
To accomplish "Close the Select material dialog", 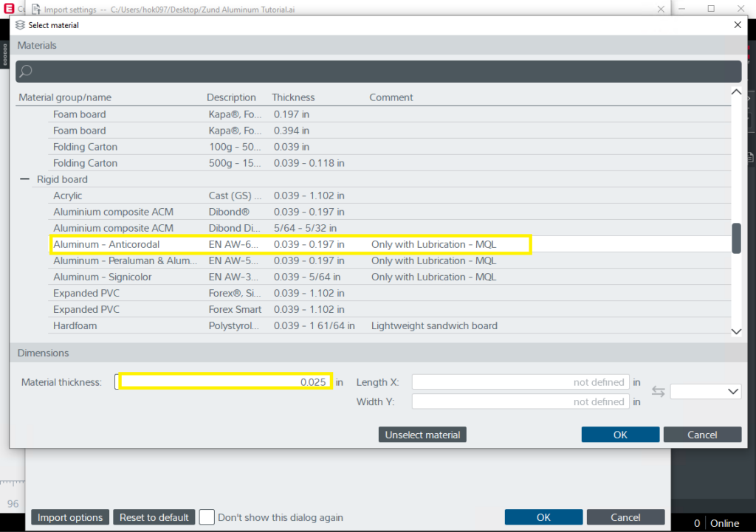I will click(x=737, y=25).
